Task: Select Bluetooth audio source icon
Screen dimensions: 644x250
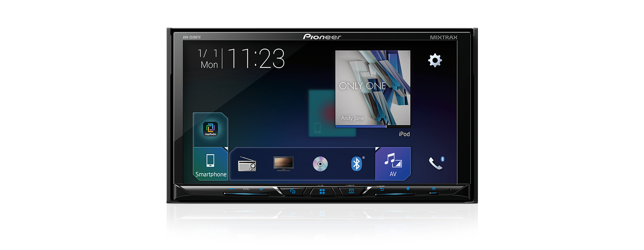Action: point(357,164)
